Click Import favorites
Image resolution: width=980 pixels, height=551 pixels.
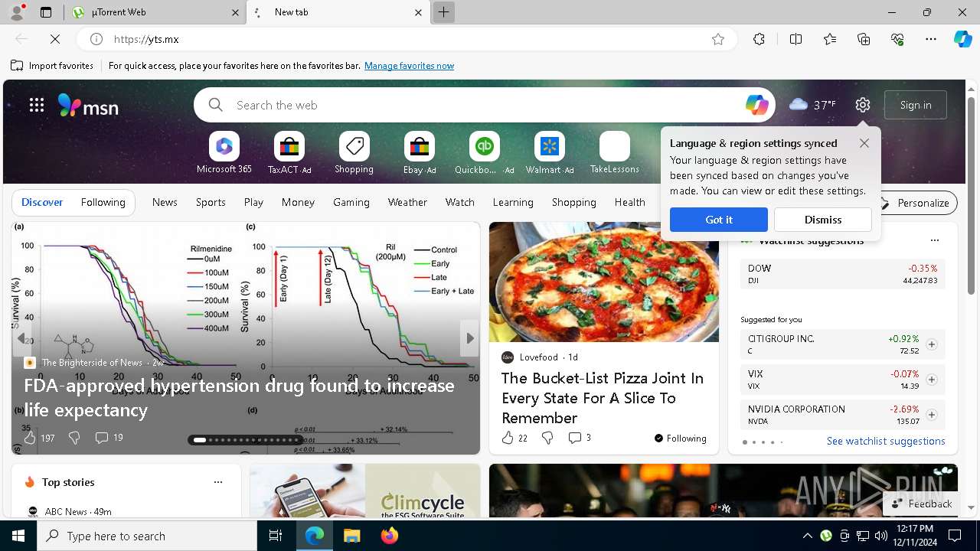(x=52, y=66)
